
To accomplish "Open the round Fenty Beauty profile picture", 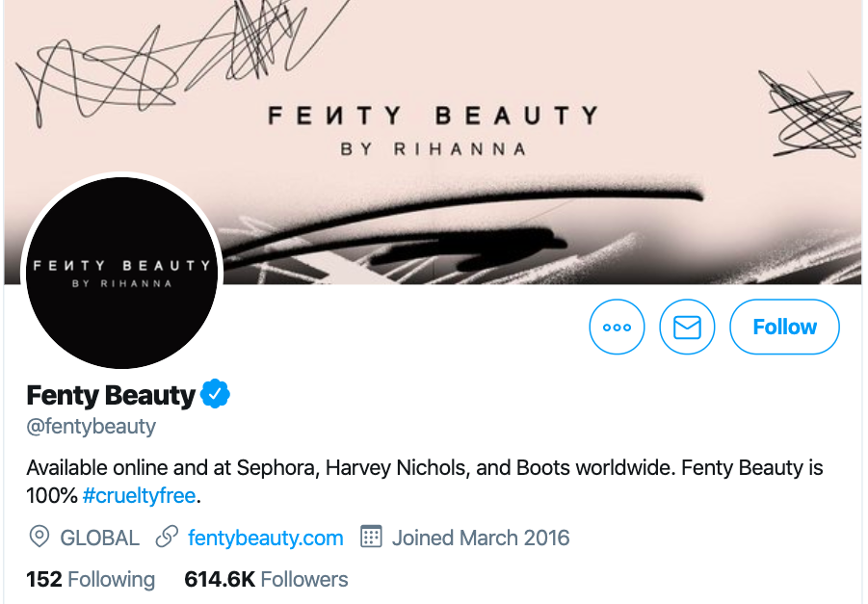I will [x=121, y=273].
